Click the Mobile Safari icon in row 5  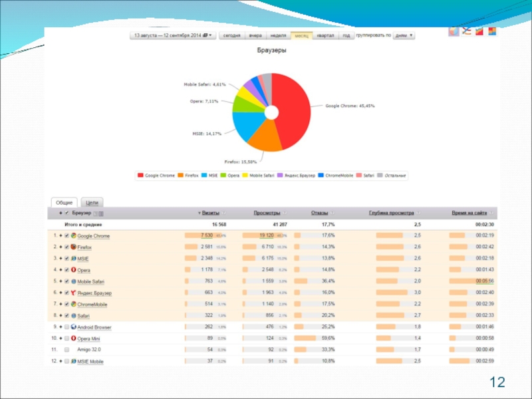pyautogui.click(x=73, y=281)
